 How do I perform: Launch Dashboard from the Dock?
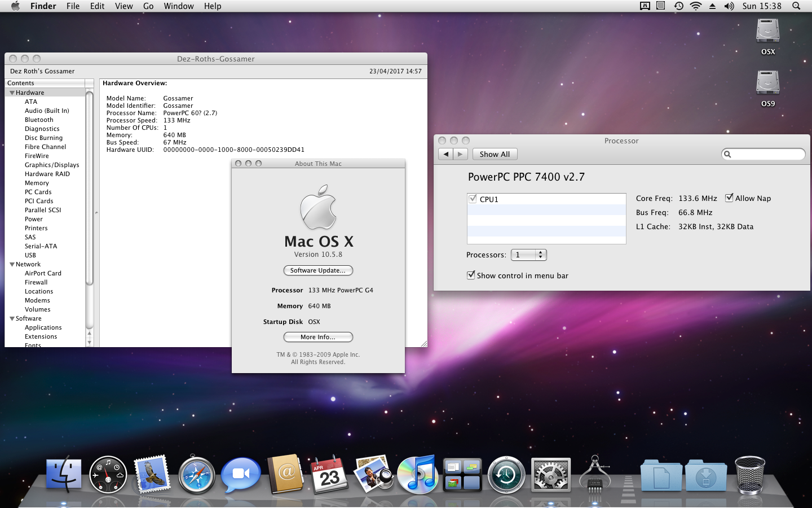[108, 475]
